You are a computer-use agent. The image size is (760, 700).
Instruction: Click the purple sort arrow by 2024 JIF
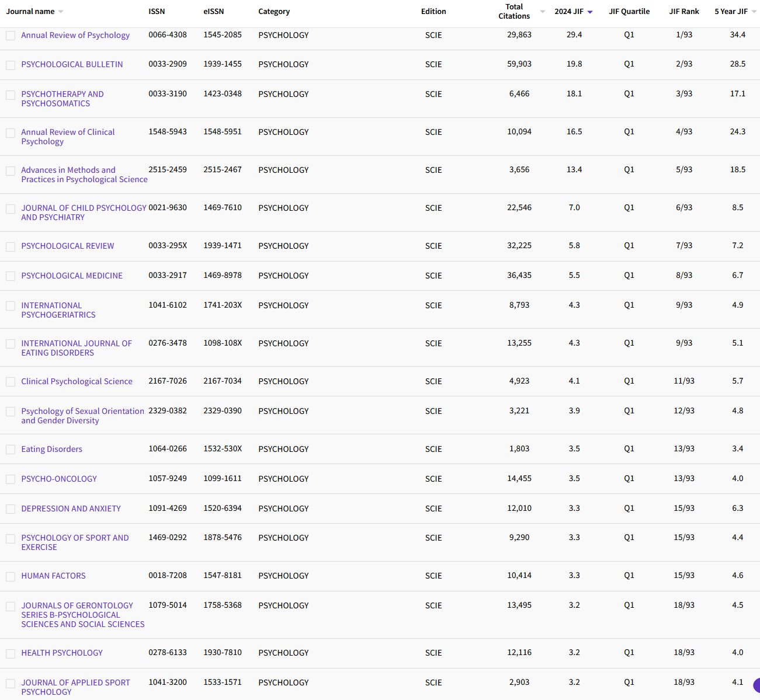[x=590, y=12]
